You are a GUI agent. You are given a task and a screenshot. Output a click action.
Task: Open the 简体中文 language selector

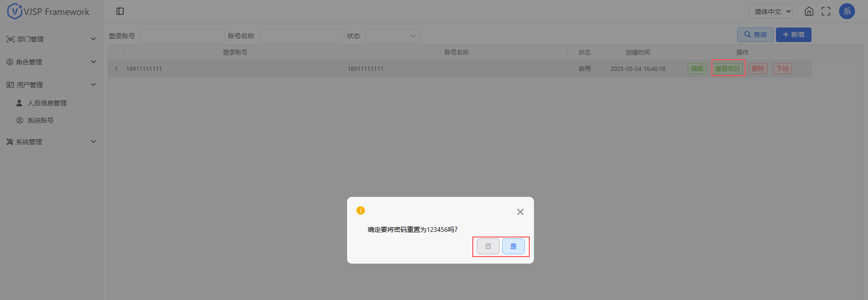[770, 12]
